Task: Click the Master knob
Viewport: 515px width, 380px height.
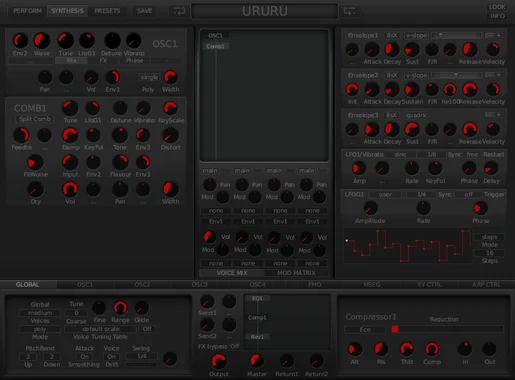Action: tap(257, 361)
